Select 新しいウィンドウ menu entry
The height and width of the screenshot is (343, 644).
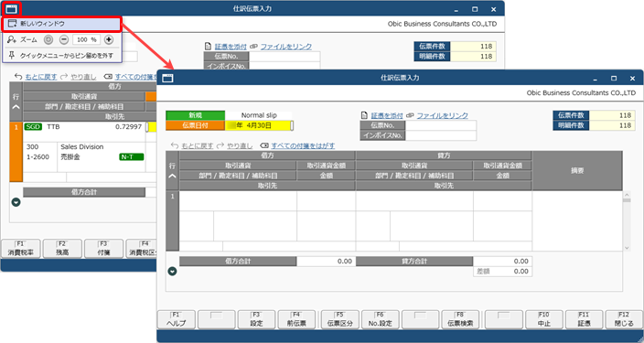click(x=62, y=24)
